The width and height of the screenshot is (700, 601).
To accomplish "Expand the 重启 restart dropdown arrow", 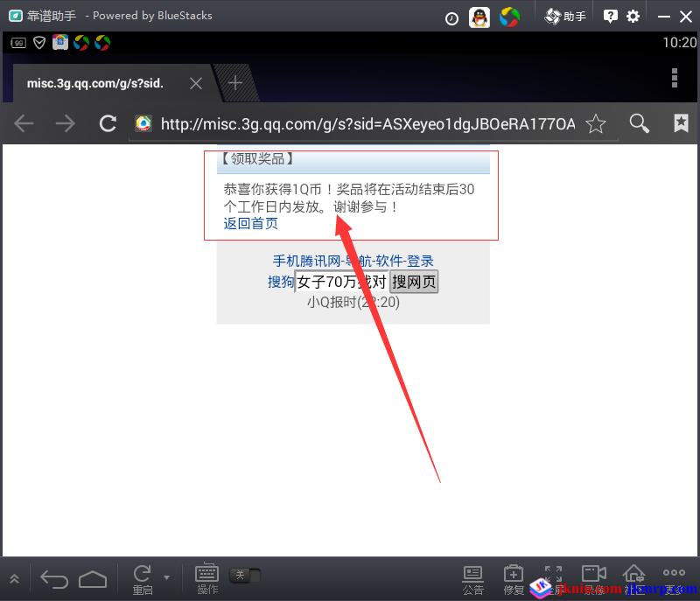I will (x=166, y=577).
